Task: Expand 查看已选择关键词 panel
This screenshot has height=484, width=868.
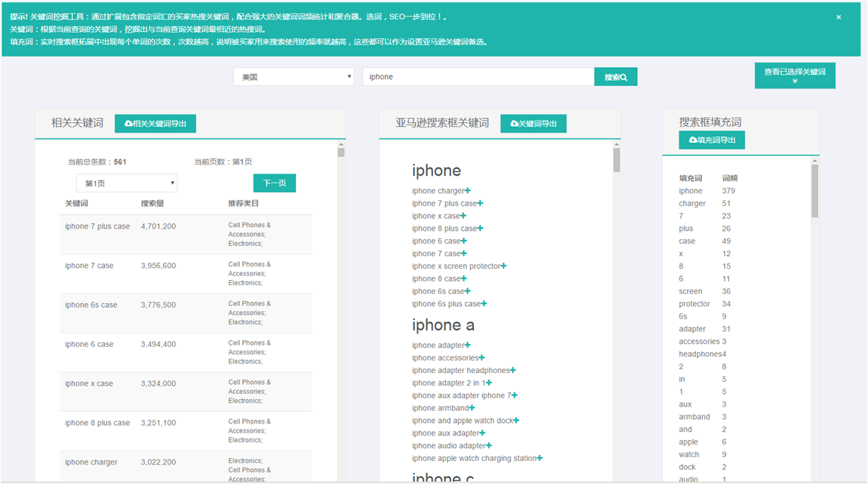Action: (794, 75)
